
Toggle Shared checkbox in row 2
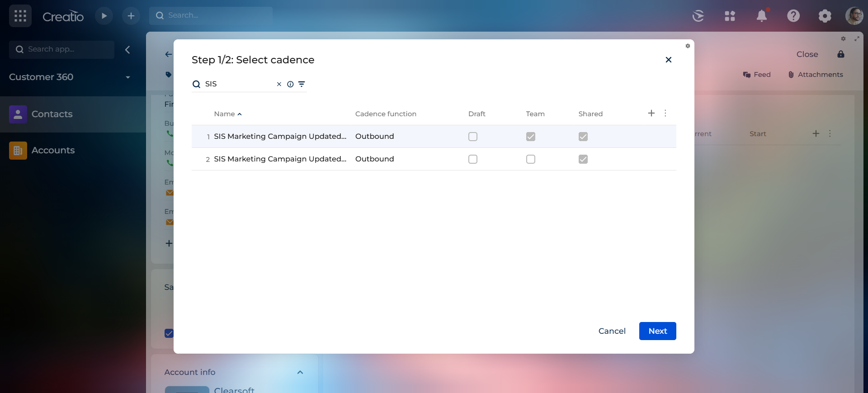coord(583,159)
